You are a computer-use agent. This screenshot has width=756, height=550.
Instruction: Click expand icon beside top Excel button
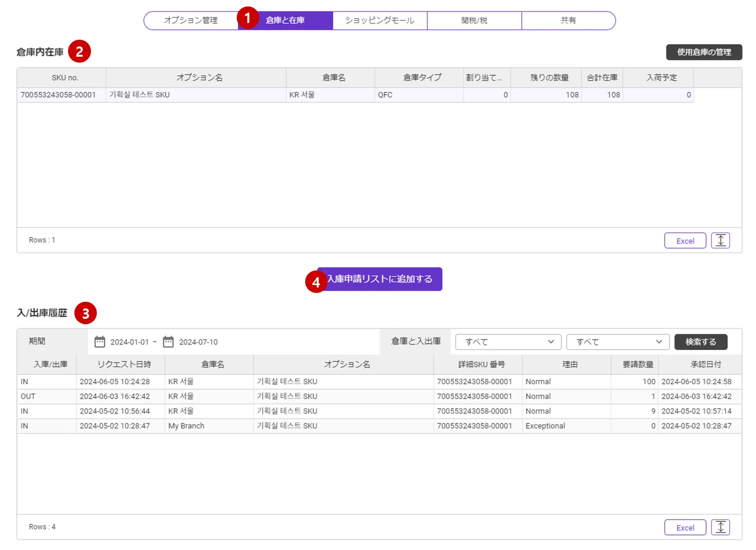coord(720,241)
